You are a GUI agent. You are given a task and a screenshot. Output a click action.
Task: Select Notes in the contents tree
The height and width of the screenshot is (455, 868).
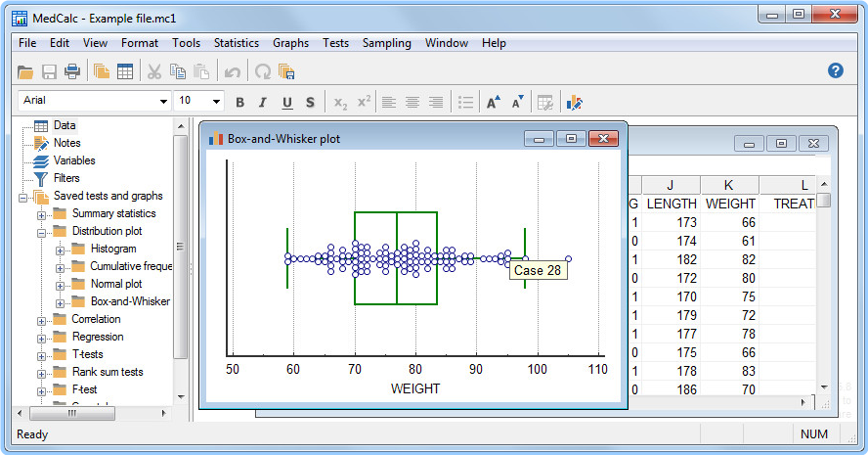point(67,143)
